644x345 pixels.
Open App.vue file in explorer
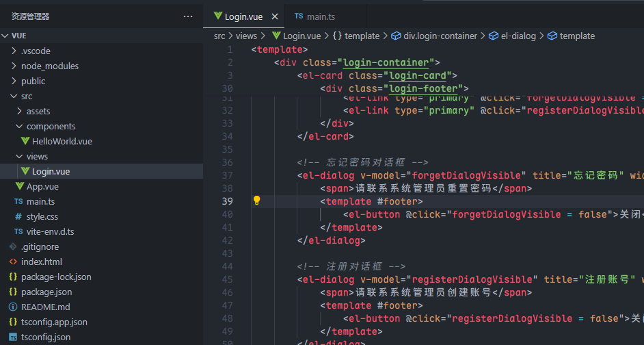pos(42,186)
